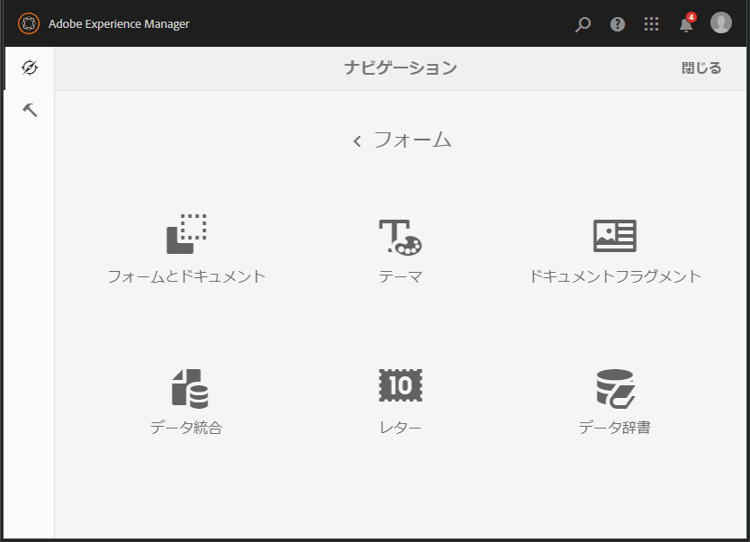Click the 閉じる button
This screenshot has width=750, height=542.
click(701, 68)
